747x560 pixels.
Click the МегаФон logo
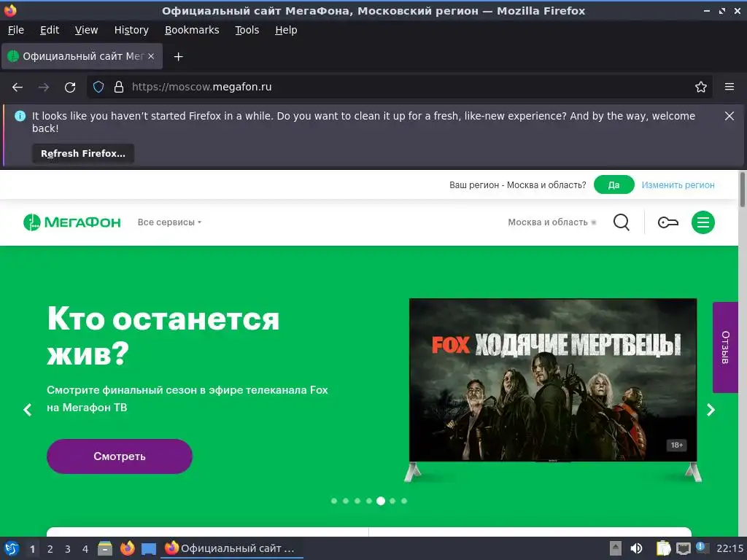(72, 222)
